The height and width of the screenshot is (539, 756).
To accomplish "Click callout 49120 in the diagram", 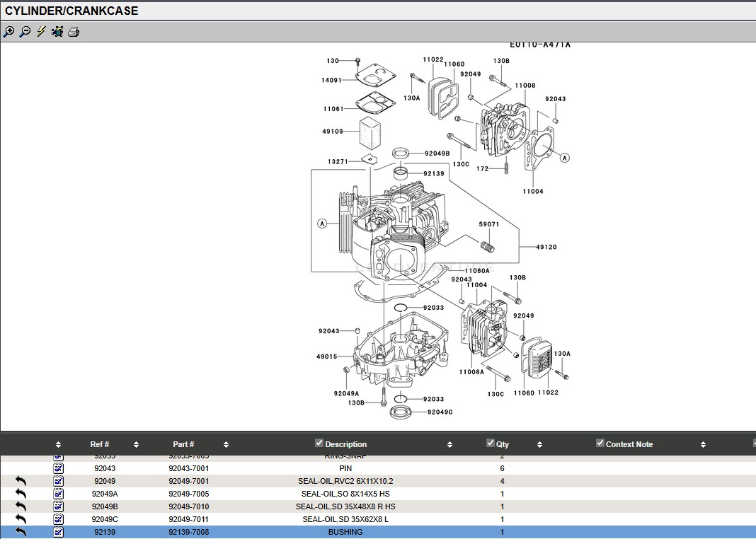I will (546, 247).
